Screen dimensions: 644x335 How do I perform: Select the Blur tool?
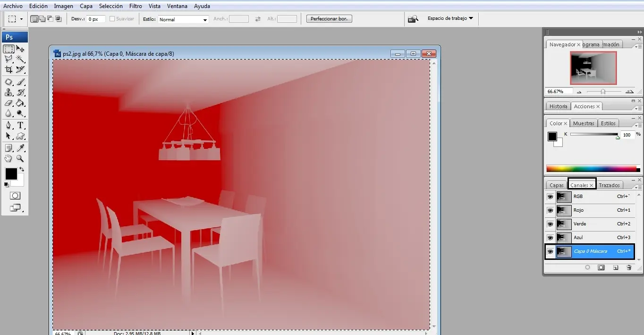pos(8,113)
